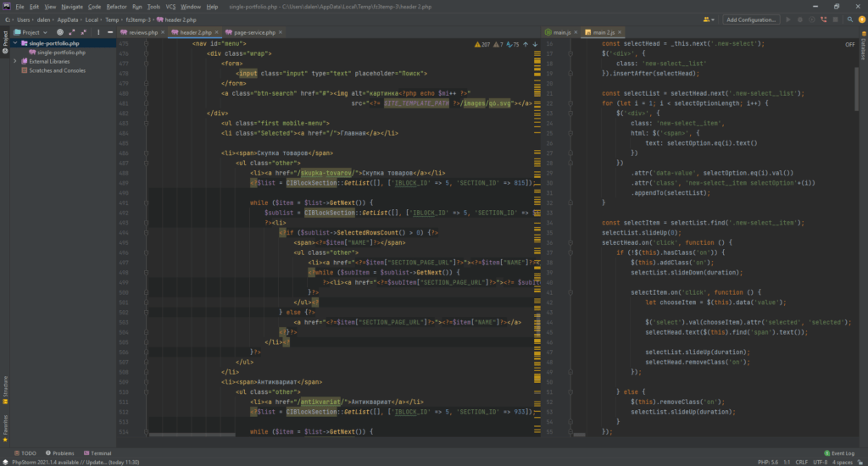Click Expand All in Project panel
Screen dimensions: 868x466
point(72,32)
